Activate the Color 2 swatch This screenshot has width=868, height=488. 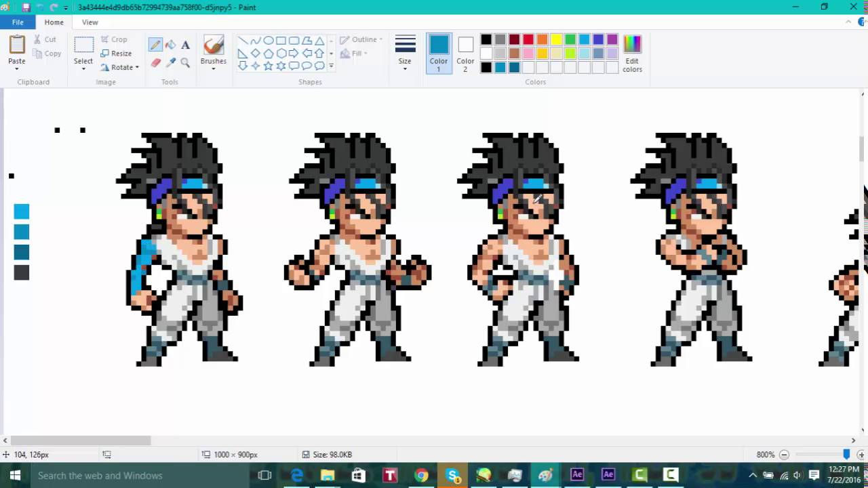click(x=465, y=53)
